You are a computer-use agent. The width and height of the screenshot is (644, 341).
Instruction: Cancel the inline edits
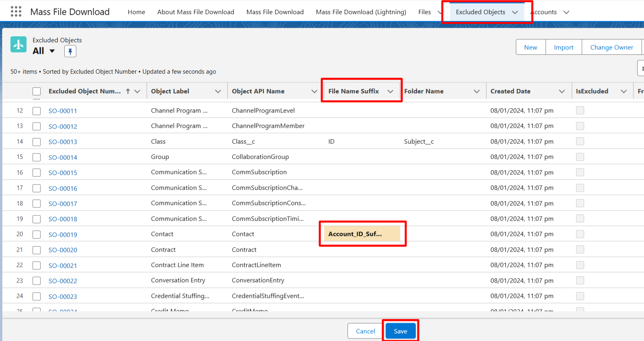(365, 331)
